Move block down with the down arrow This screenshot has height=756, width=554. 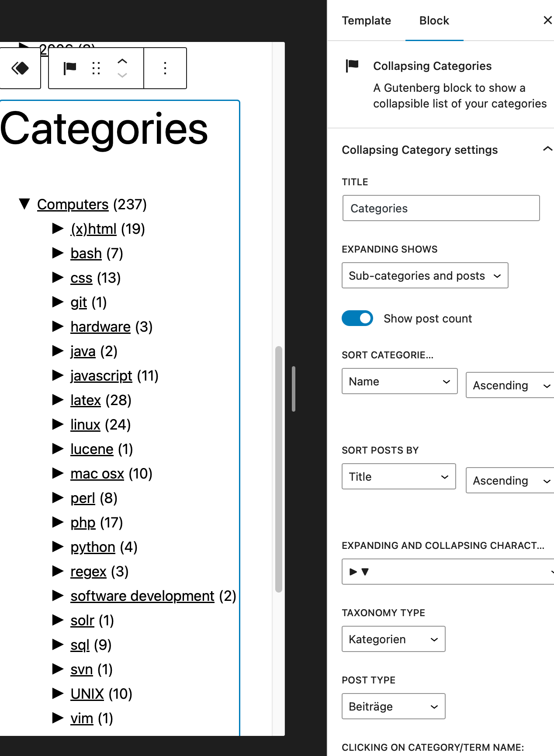point(122,75)
